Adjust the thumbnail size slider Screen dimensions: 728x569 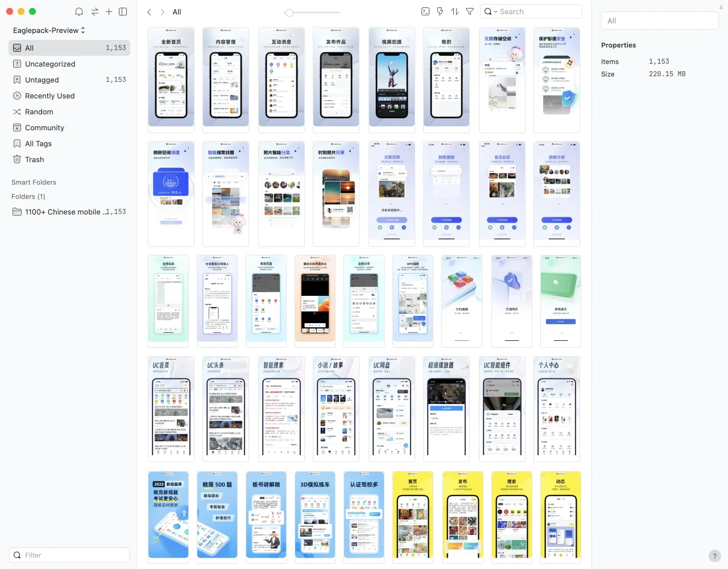coord(289,13)
